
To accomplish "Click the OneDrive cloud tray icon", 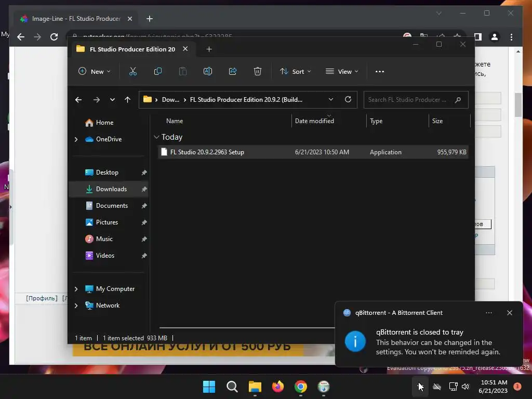I will pos(437,387).
